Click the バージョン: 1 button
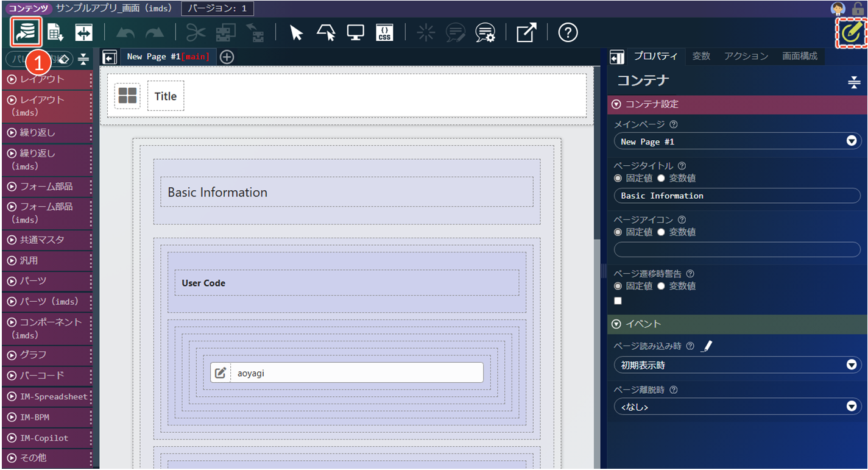Screen dimensions: 868x470 click(x=217, y=9)
